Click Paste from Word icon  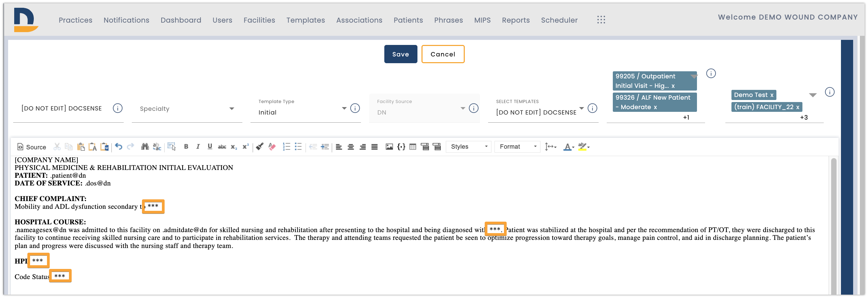coord(104,147)
